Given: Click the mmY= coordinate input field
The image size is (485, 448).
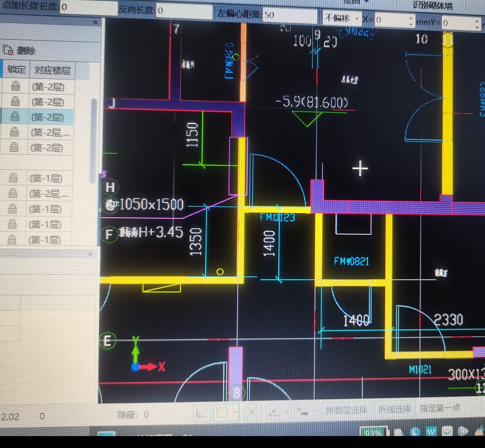Looking at the screenshot, I should point(461,23).
